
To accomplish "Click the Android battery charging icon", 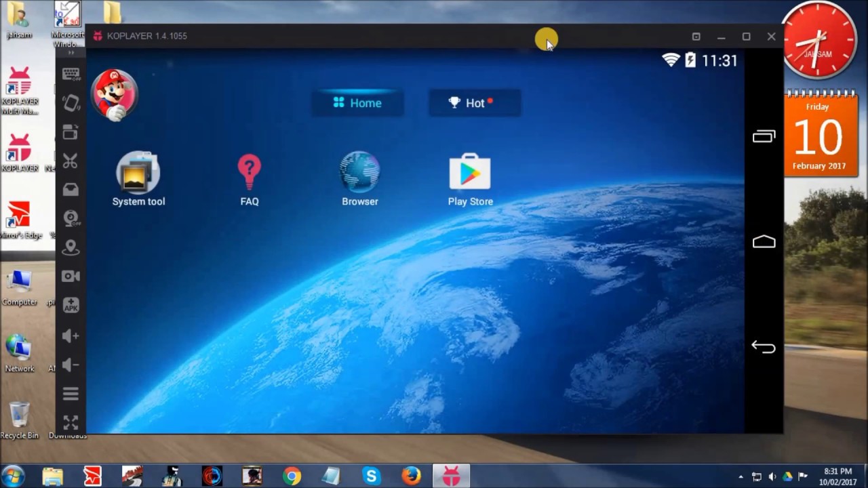I will (x=690, y=60).
